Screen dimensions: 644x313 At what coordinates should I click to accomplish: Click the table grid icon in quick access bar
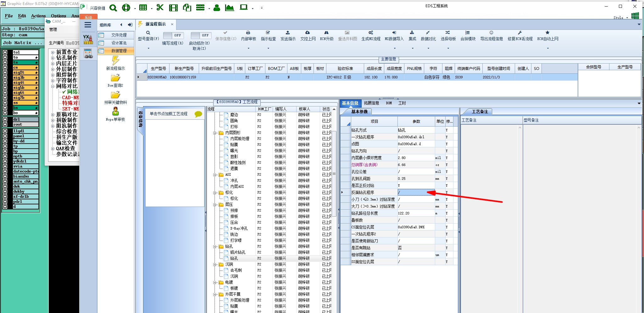click(x=143, y=8)
